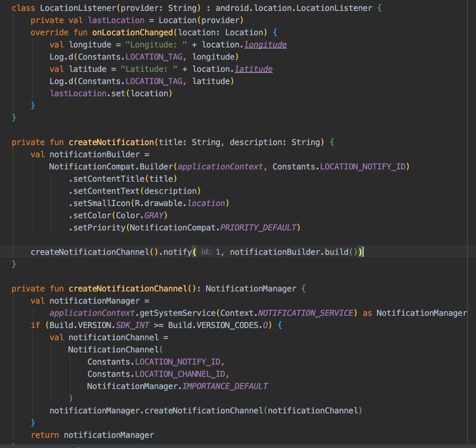
Task: Click the NOTIFICATION_SERVICE constant
Action: click(x=305, y=313)
